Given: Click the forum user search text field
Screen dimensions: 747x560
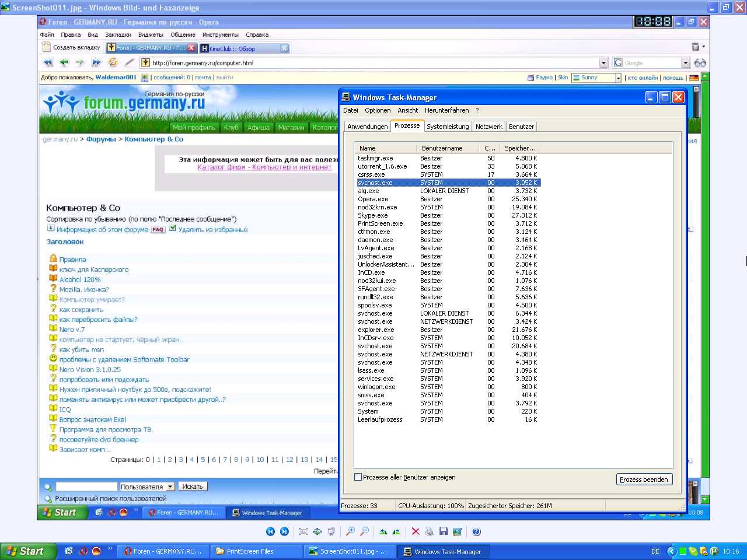Looking at the screenshot, I should (x=86, y=487).
